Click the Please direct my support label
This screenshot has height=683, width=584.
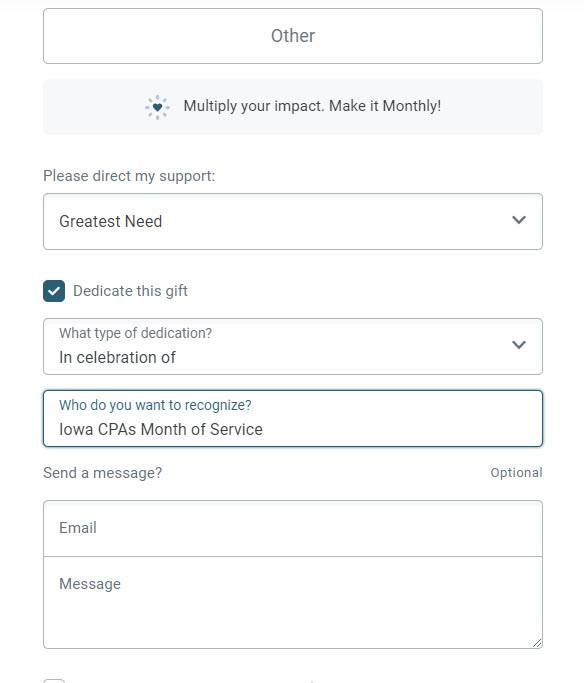tap(129, 176)
